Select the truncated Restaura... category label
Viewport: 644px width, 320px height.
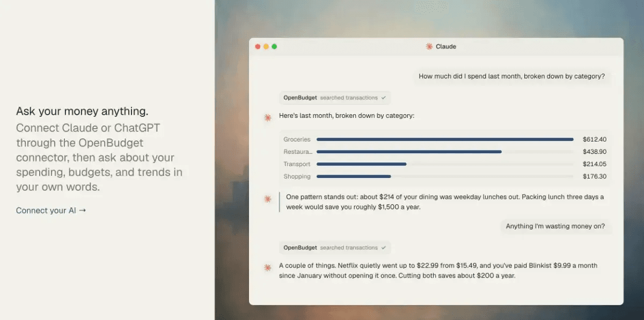pos(298,152)
